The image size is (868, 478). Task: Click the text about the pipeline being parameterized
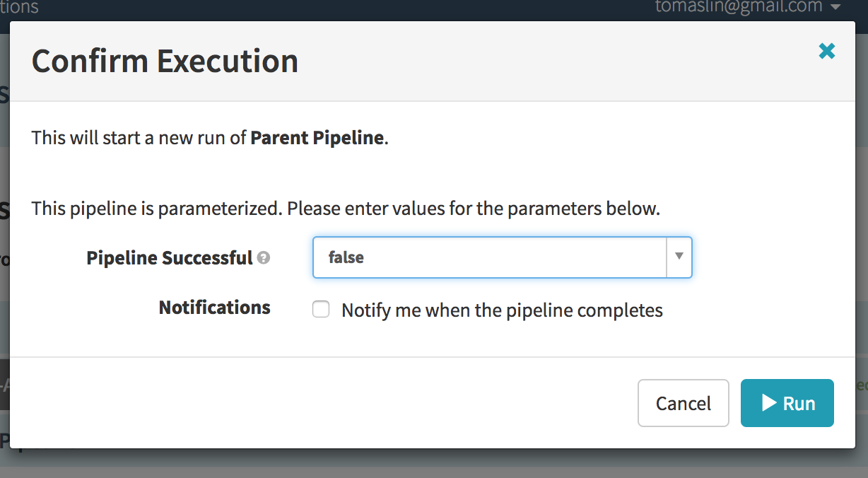click(x=346, y=209)
